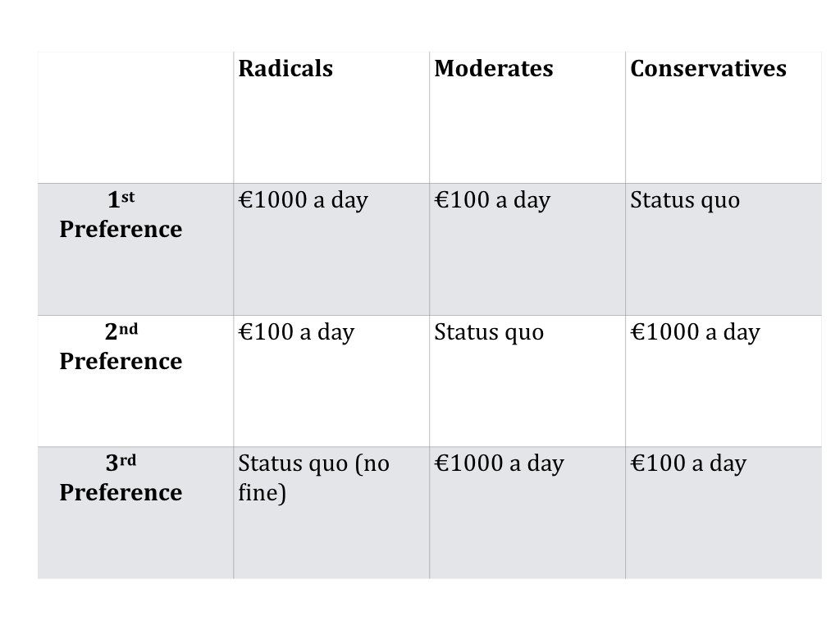
Task: Click the superscript "nd" after the 2
Action: [129, 328]
